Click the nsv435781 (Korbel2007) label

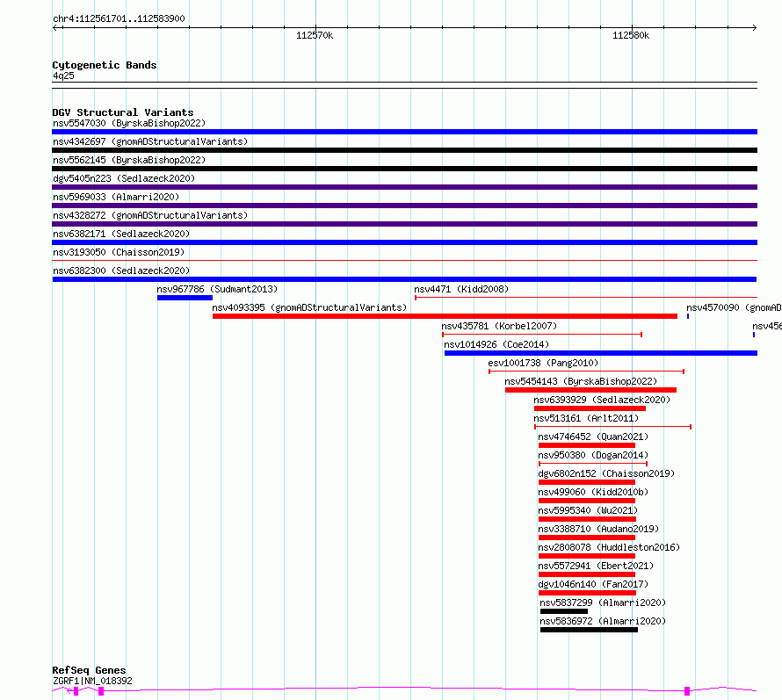pyautogui.click(x=499, y=326)
